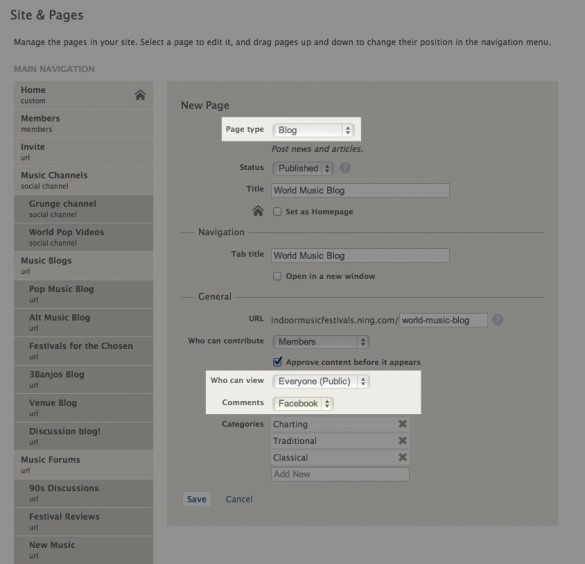Click the help icon next to Status

[x=345, y=168]
